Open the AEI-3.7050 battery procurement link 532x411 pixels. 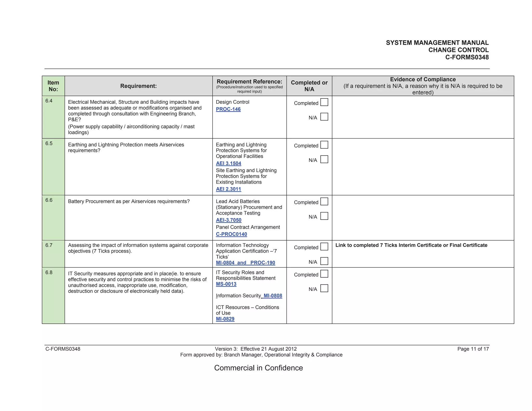pyautogui.click(x=229, y=220)
